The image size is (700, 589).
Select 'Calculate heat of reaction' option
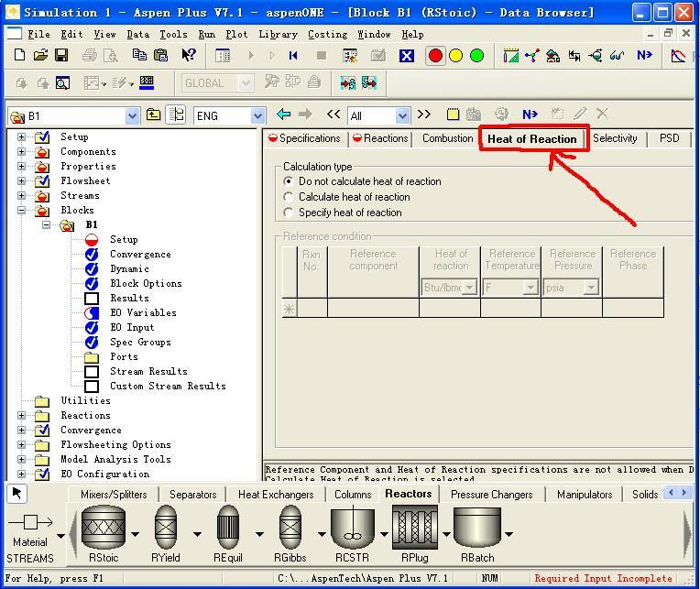pyautogui.click(x=289, y=197)
